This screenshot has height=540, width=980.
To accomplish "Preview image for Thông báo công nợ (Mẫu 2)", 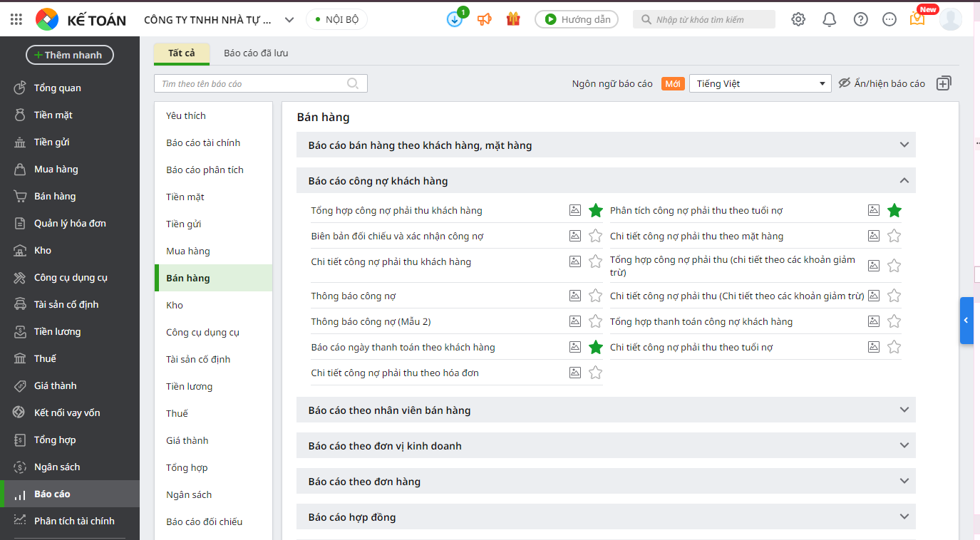I will [x=575, y=321].
